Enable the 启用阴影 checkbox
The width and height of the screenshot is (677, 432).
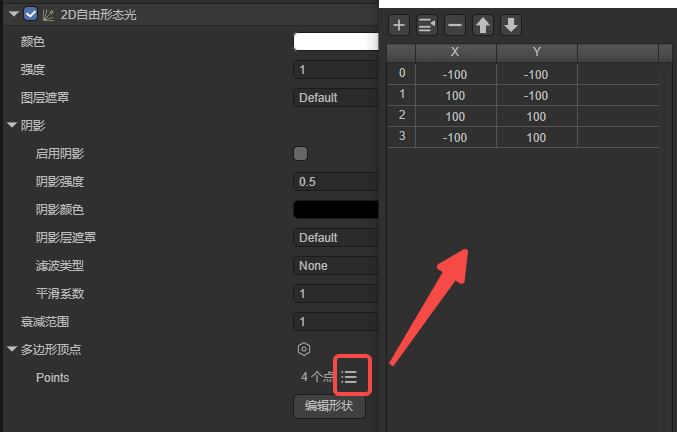pos(300,154)
